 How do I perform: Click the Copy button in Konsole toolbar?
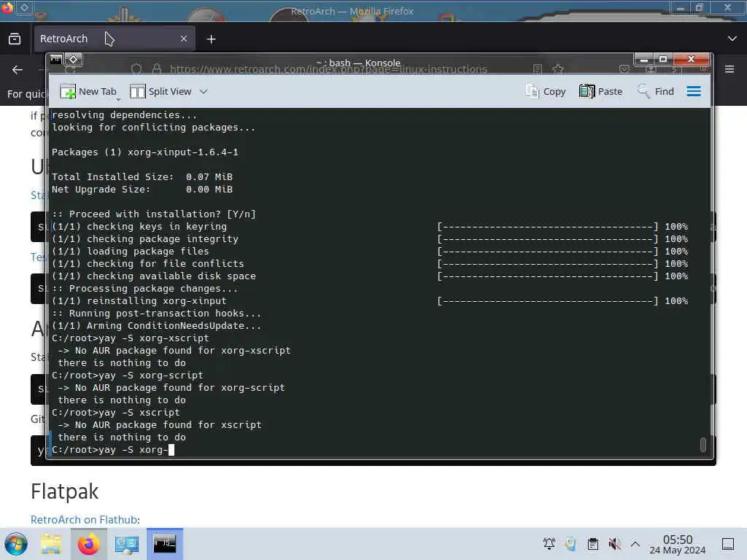545,91
